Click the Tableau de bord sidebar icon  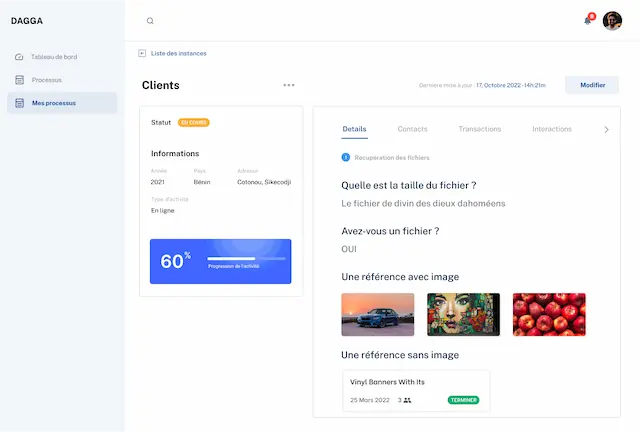tap(20, 57)
